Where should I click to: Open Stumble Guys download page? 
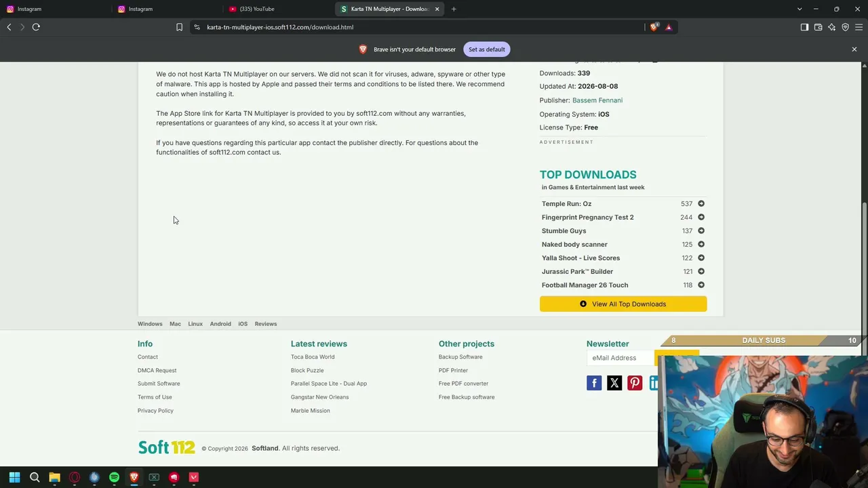564,231
